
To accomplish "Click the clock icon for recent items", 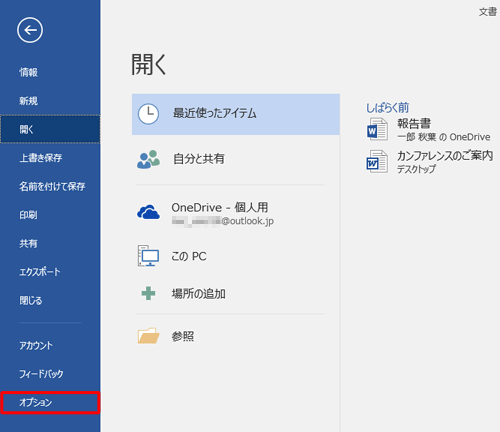I will pyautogui.click(x=148, y=114).
